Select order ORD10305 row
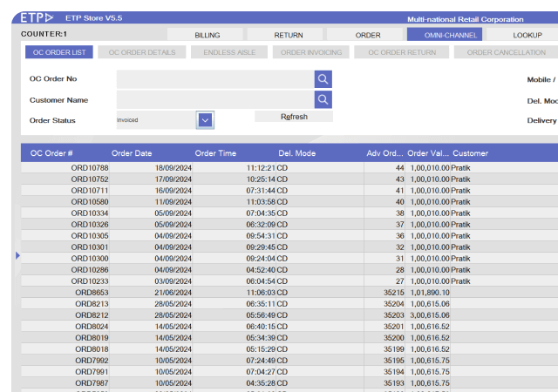The height and width of the screenshot is (392, 558). pos(289,236)
